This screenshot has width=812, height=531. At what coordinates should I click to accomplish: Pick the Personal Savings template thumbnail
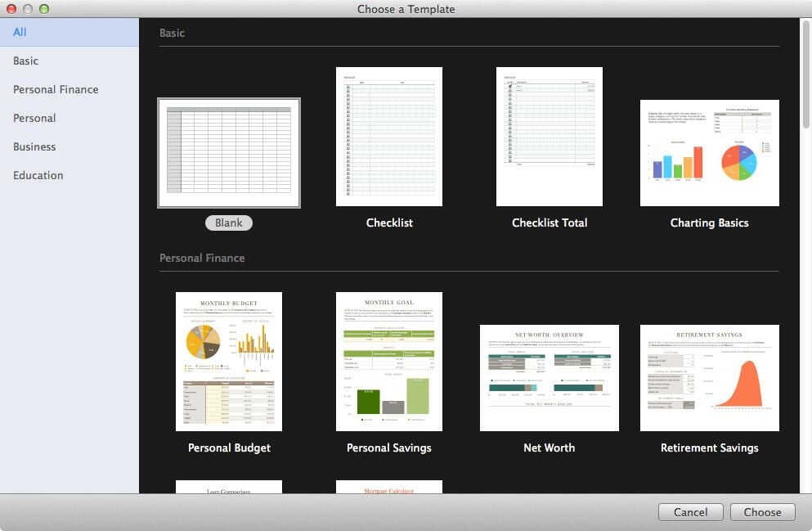(389, 361)
